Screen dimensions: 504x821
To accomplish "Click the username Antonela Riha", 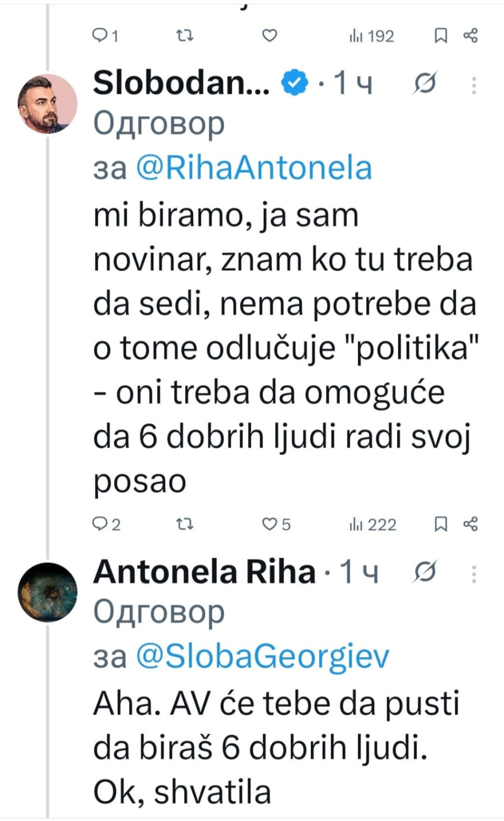I will (x=205, y=570).
